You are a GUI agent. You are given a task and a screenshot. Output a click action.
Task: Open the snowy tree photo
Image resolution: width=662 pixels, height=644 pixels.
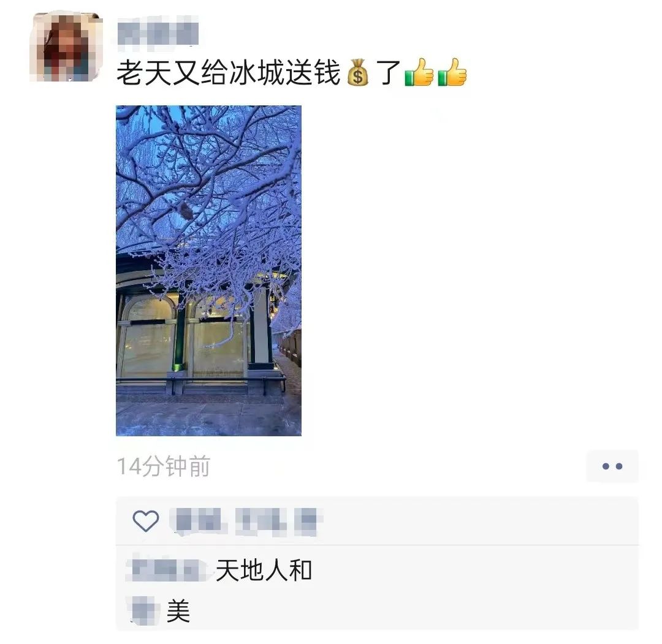[x=208, y=270]
